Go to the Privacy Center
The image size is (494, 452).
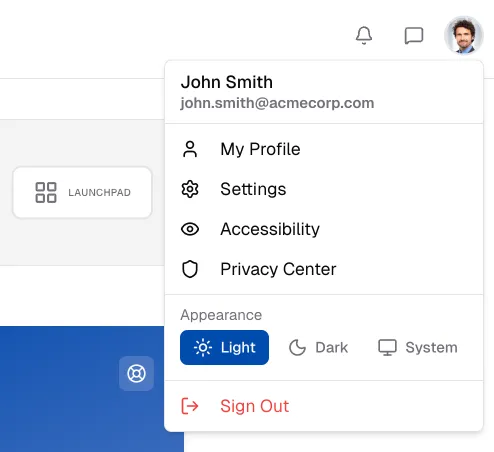click(x=324, y=269)
